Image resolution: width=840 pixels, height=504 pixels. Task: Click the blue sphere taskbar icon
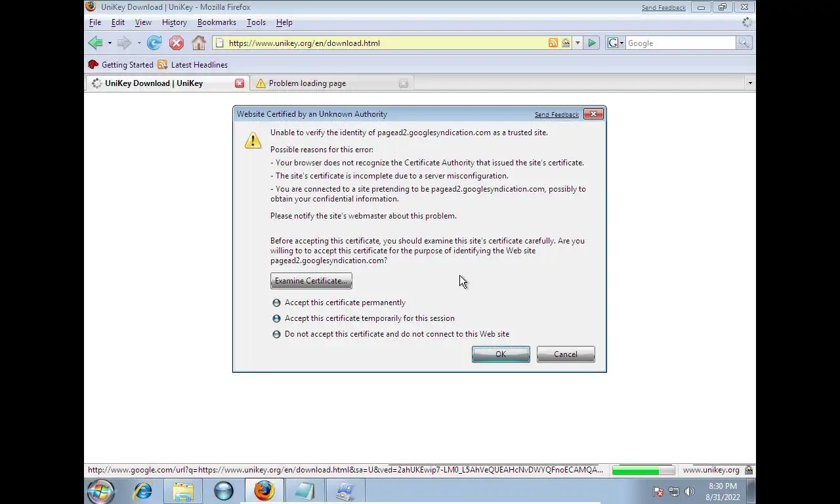pos(224,491)
